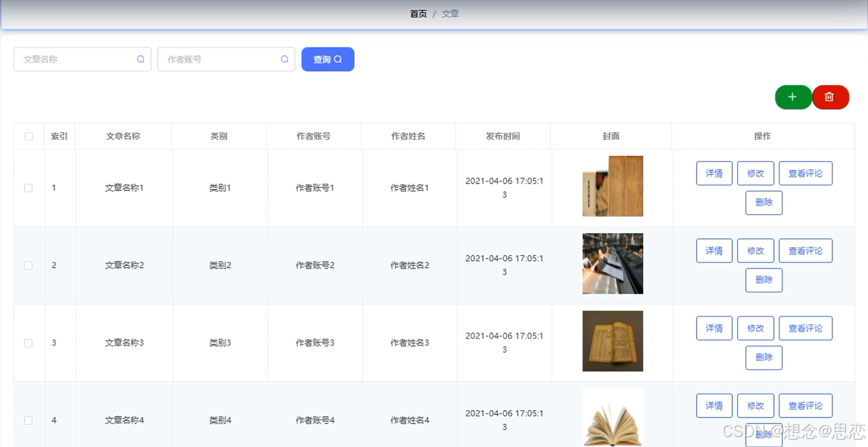Click 修改 for 文章名称2

(x=756, y=251)
